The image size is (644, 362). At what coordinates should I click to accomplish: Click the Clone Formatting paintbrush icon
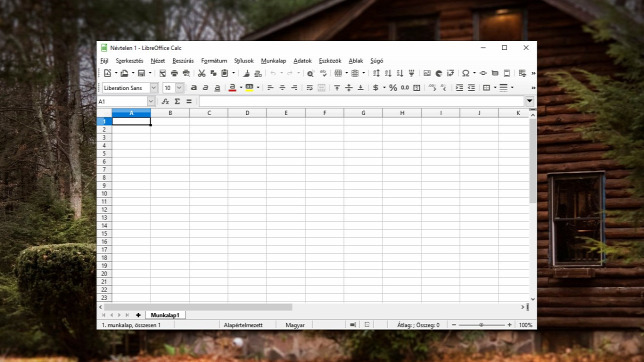point(246,73)
